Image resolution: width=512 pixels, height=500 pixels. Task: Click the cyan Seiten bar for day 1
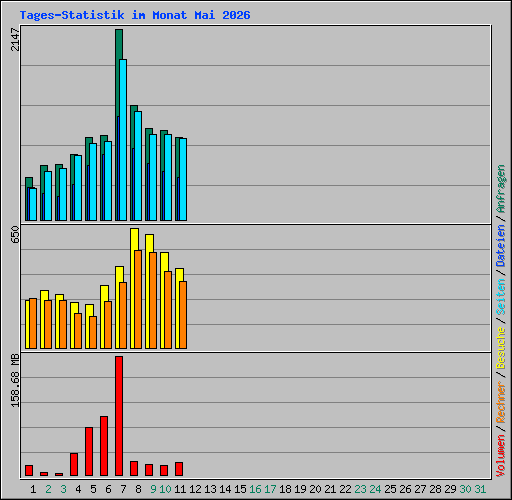33,204
